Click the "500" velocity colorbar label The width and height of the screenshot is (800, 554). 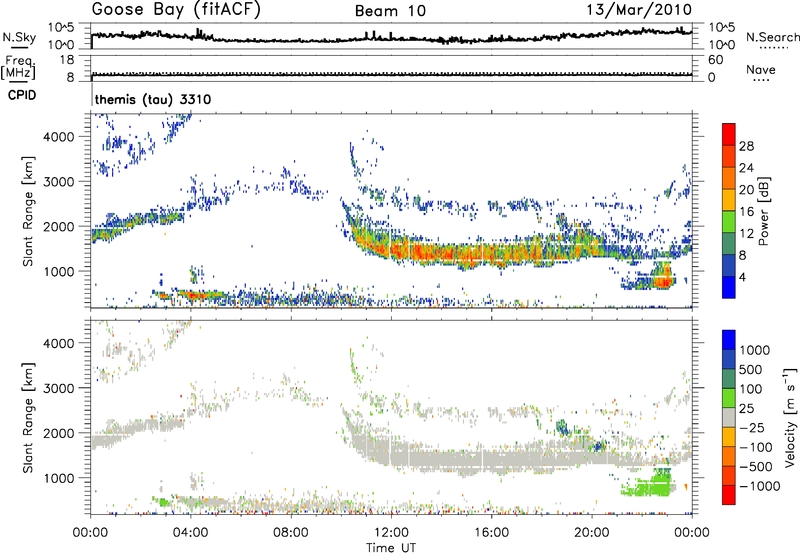coord(750,369)
